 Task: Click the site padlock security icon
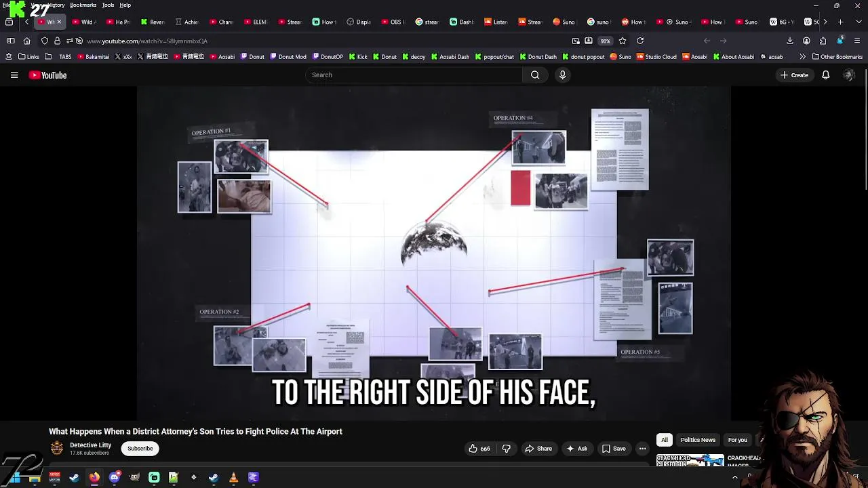pos(57,41)
